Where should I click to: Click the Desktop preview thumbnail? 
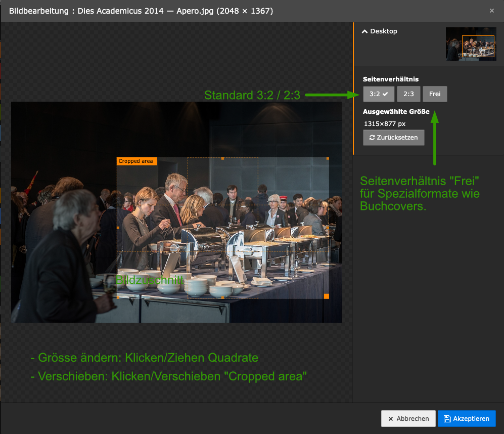coord(471,44)
